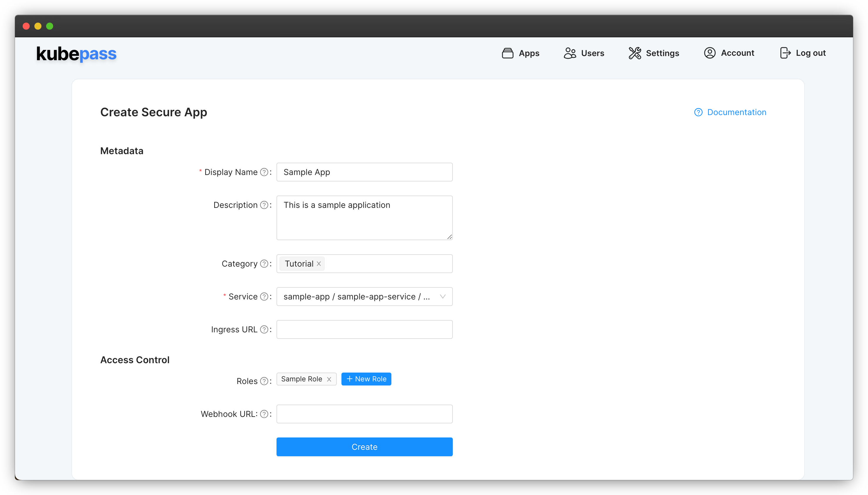Remove the Tutorial category tag
Viewport: 868px width, 495px height.
[x=319, y=263]
